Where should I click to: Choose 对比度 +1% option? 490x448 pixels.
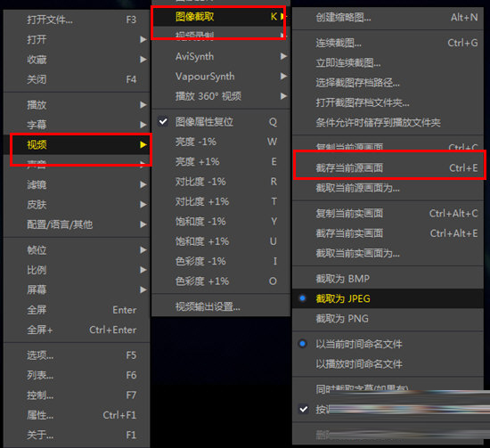tap(221, 201)
